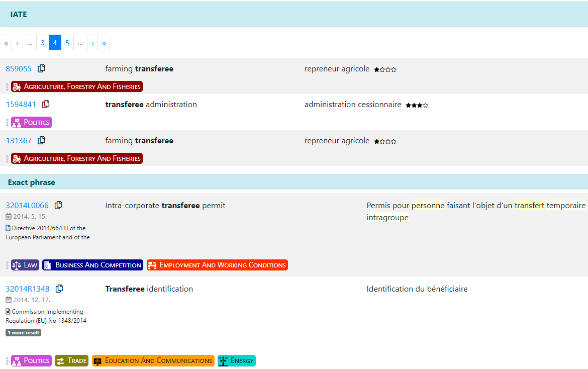The image size is (588, 369).
Task: Select the IATE section header
Action: coord(19,14)
